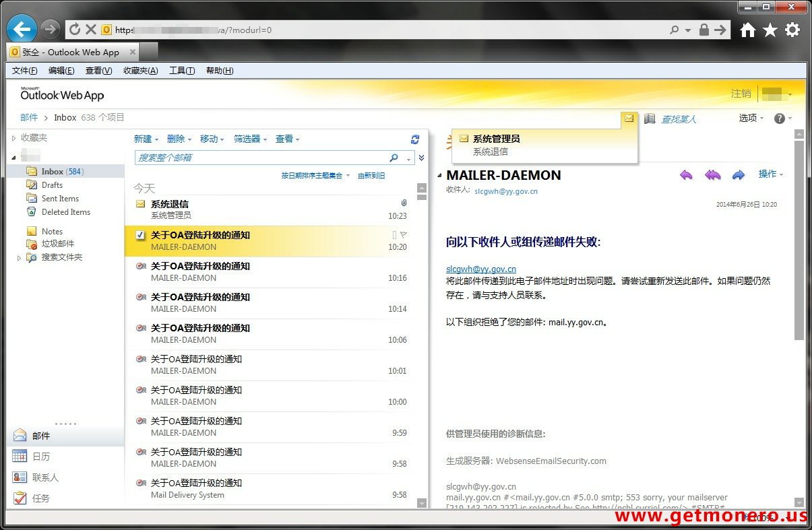Toggle the flag on the 10:20 message

coord(404,235)
